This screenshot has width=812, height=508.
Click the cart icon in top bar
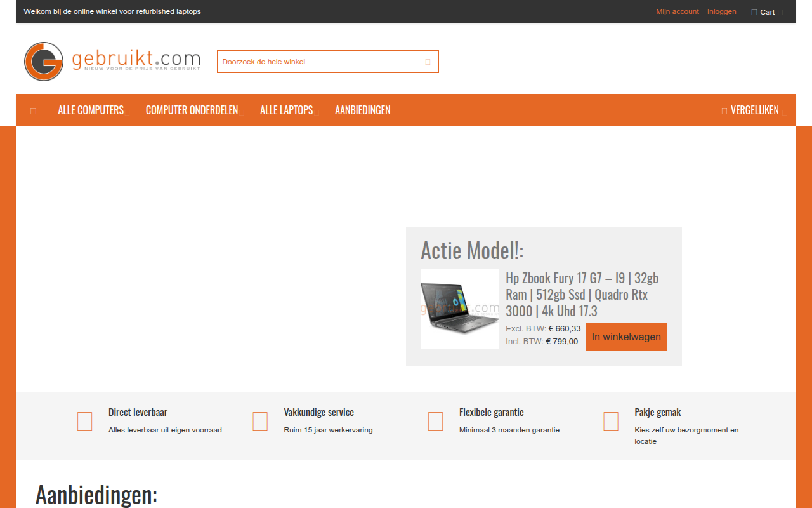click(x=754, y=12)
